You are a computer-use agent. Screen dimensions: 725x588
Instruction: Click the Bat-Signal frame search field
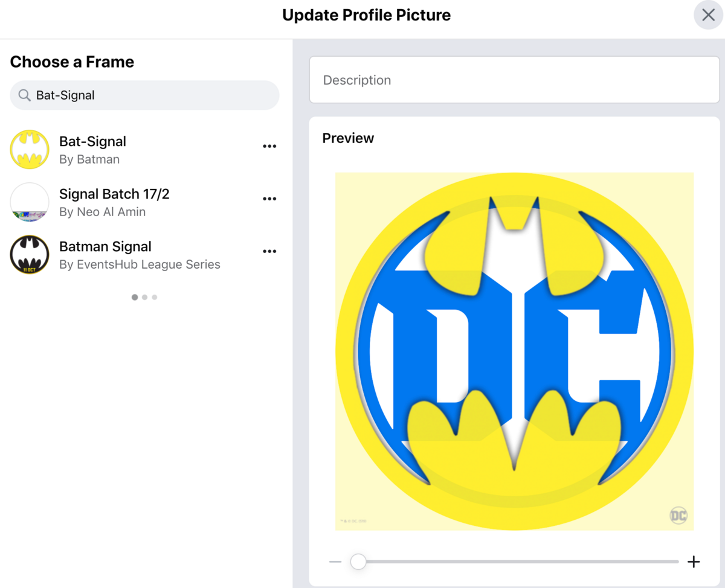click(151, 95)
